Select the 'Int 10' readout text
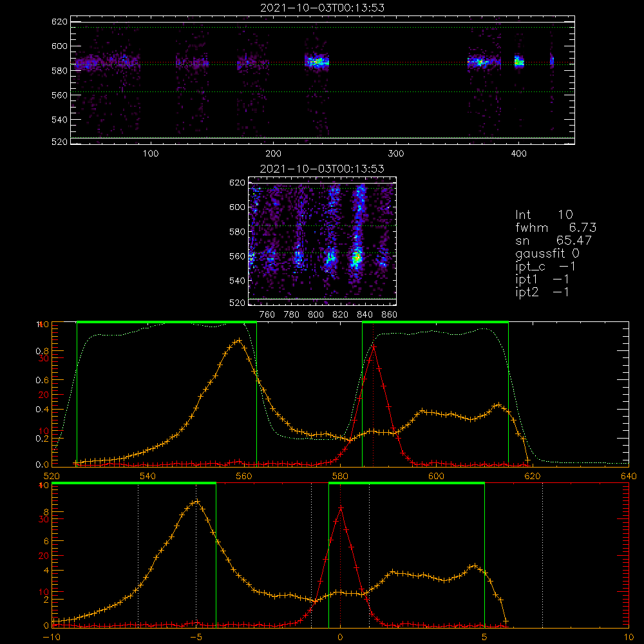 click(544, 214)
